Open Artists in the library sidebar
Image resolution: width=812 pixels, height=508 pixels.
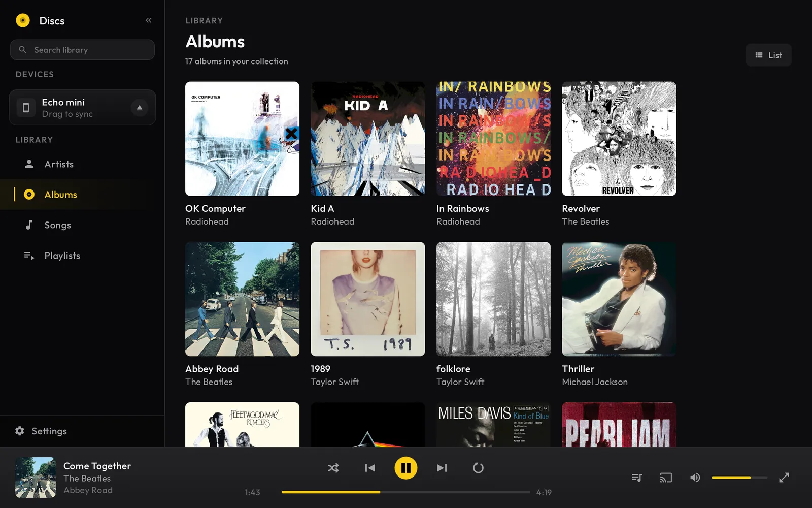coord(82,164)
